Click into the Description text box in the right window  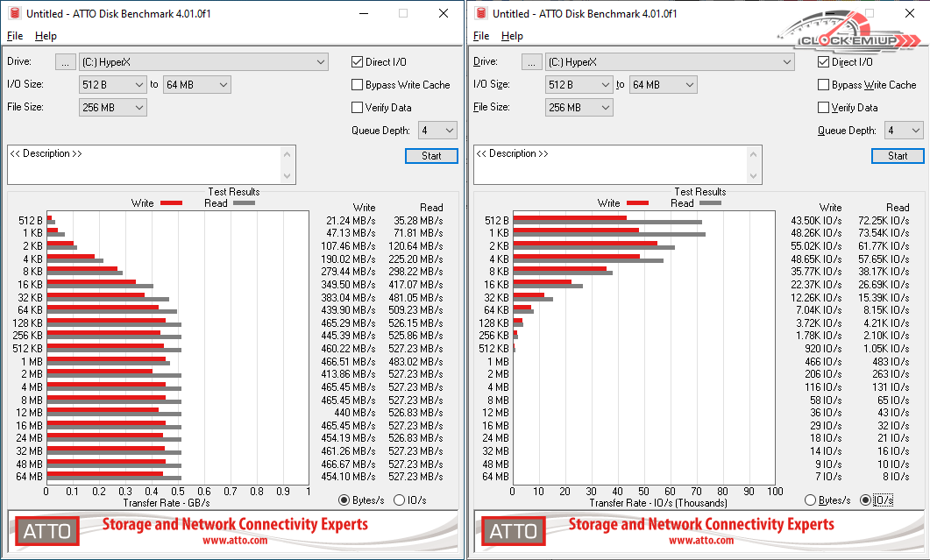614,165
